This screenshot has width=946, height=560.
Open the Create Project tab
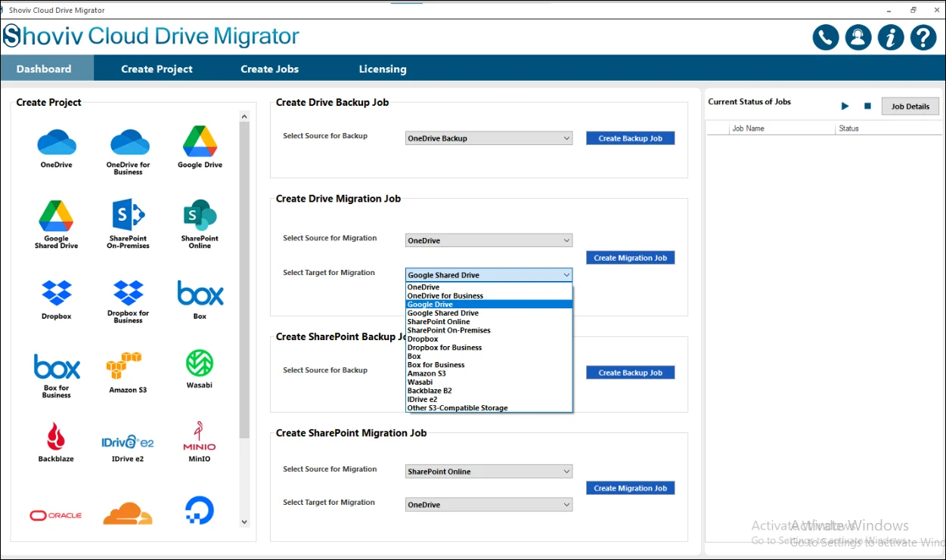coord(157,69)
